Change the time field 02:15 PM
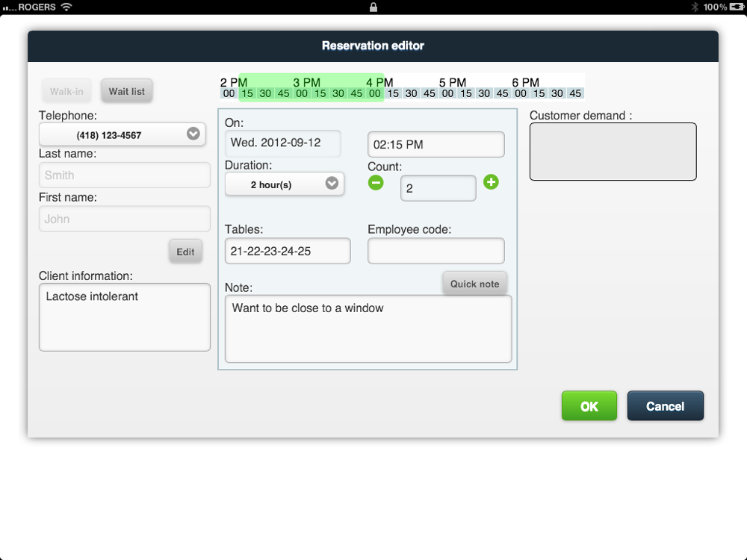 click(x=436, y=144)
